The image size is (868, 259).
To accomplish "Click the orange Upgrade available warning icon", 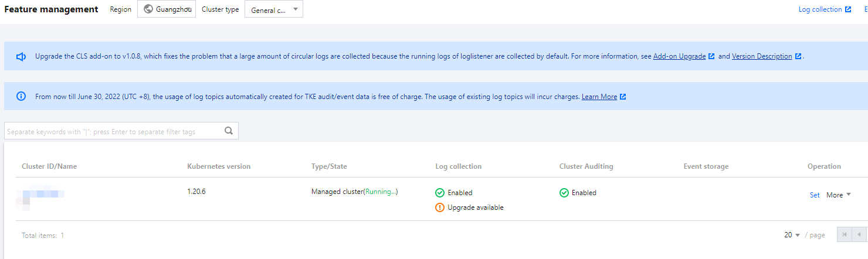I will (440, 207).
